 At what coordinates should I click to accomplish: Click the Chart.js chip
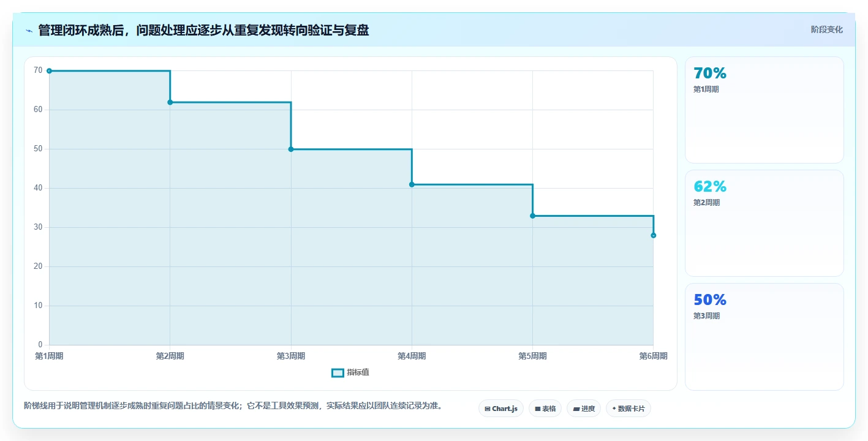pos(500,409)
